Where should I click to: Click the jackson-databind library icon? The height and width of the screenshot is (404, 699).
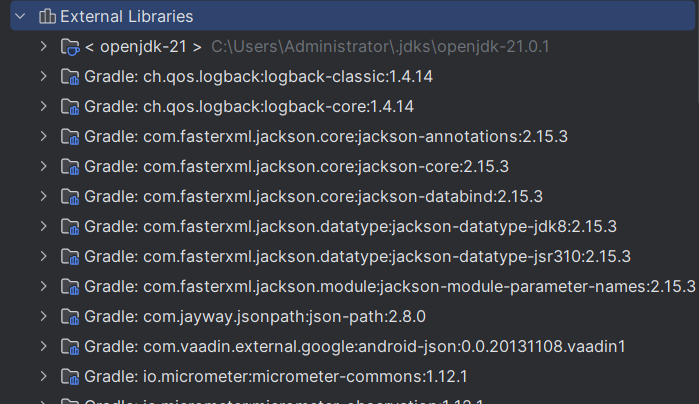point(70,196)
